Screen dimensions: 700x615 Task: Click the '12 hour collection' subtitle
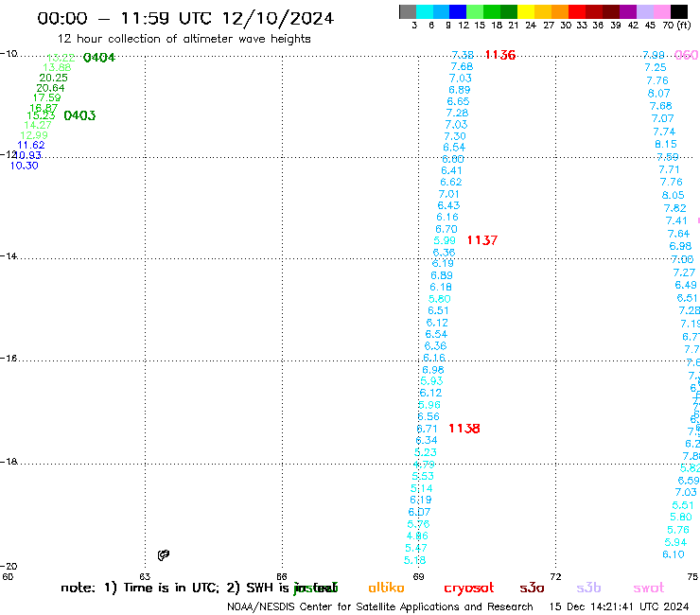tap(184, 39)
